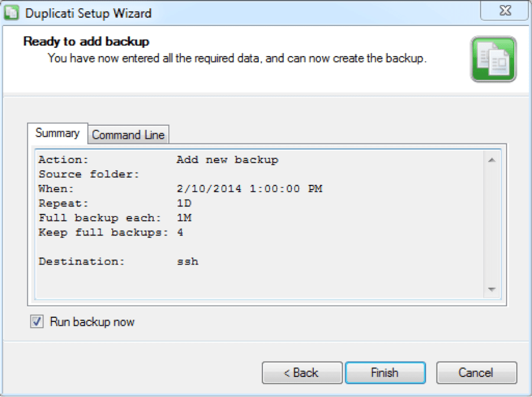
Task: Click the Keep full backups value 4
Action: click(180, 233)
